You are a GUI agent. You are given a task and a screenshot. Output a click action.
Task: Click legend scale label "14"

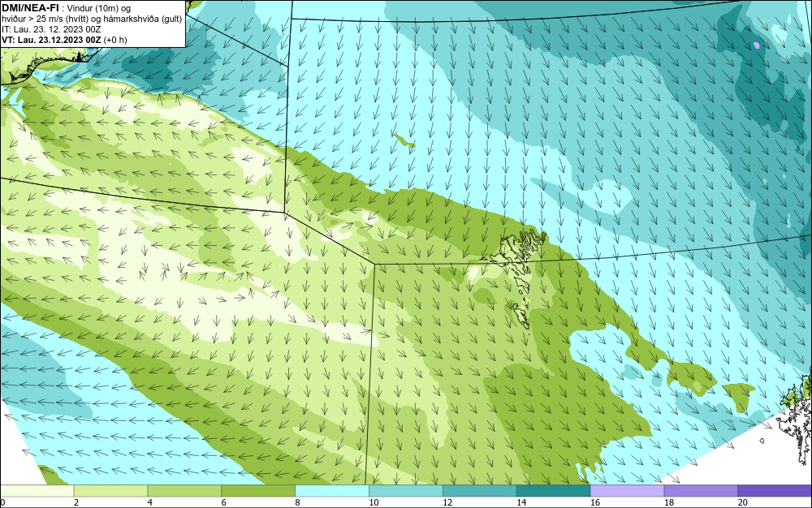click(x=521, y=502)
